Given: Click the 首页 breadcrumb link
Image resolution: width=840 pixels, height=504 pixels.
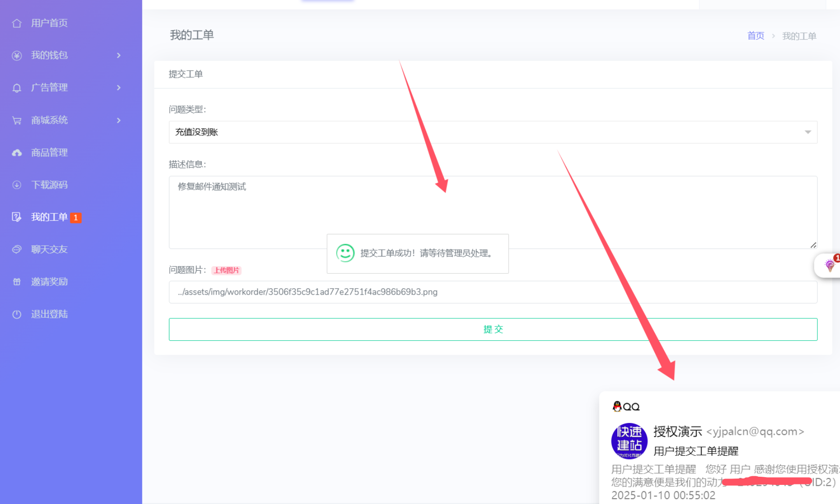Looking at the screenshot, I should [x=755, y=36].
